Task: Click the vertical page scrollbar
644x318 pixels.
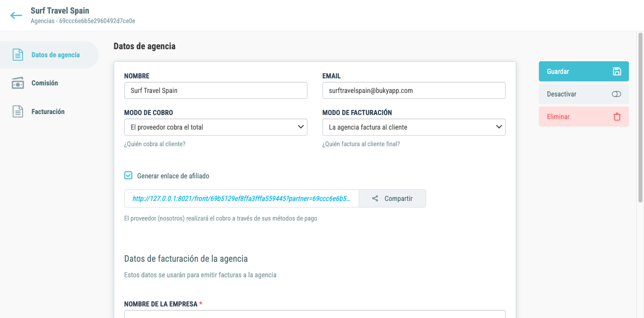Action: tap(640, 118)
